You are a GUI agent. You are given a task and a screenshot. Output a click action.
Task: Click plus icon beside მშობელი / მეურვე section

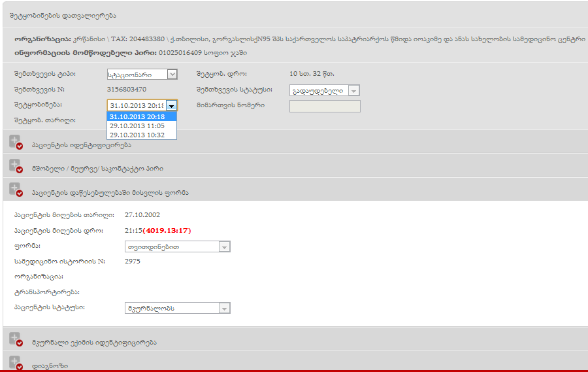click(16, 165)
